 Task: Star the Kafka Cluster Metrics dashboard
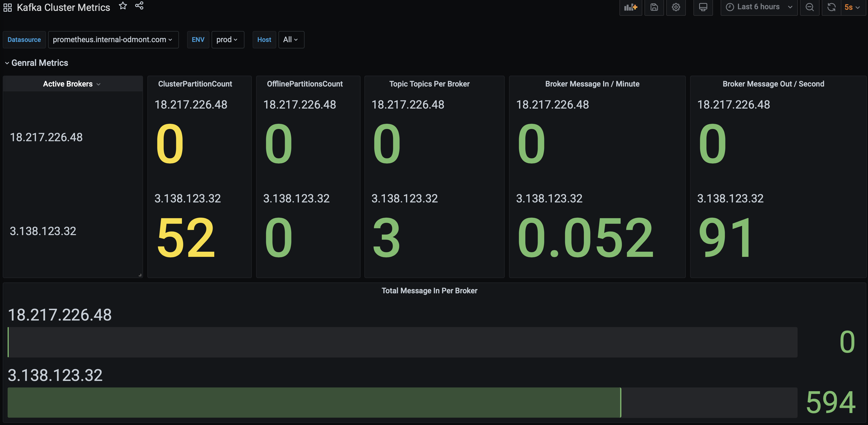click(123, 6)
